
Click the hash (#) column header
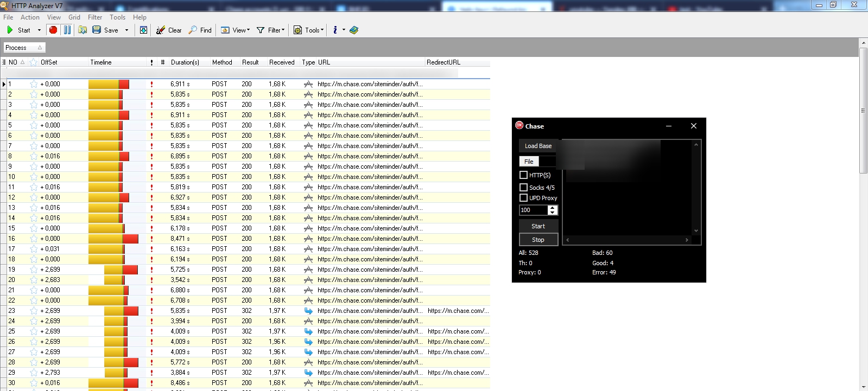tap(163, 62)
